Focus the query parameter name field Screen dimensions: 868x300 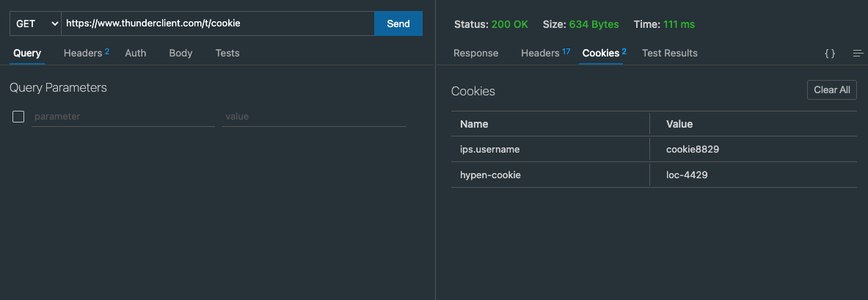pos(123,117)
